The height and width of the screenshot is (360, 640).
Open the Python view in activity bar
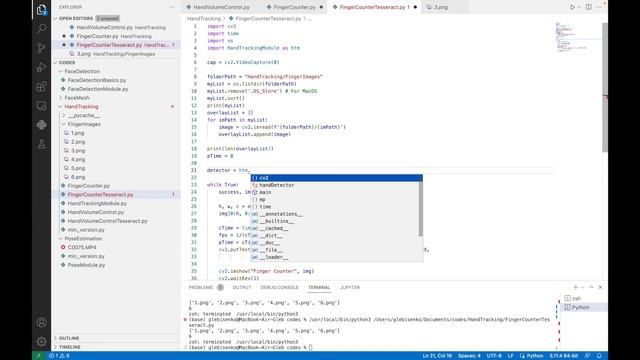41,125
